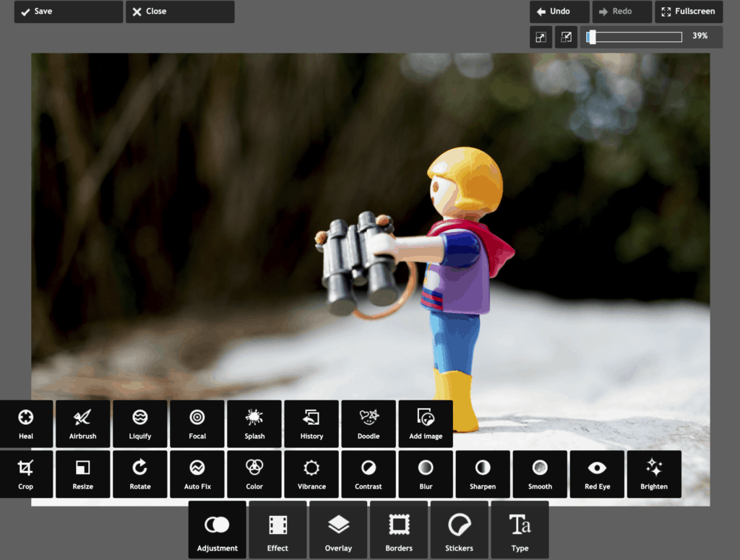Open the Vibrance adjustment

(311, 474)
